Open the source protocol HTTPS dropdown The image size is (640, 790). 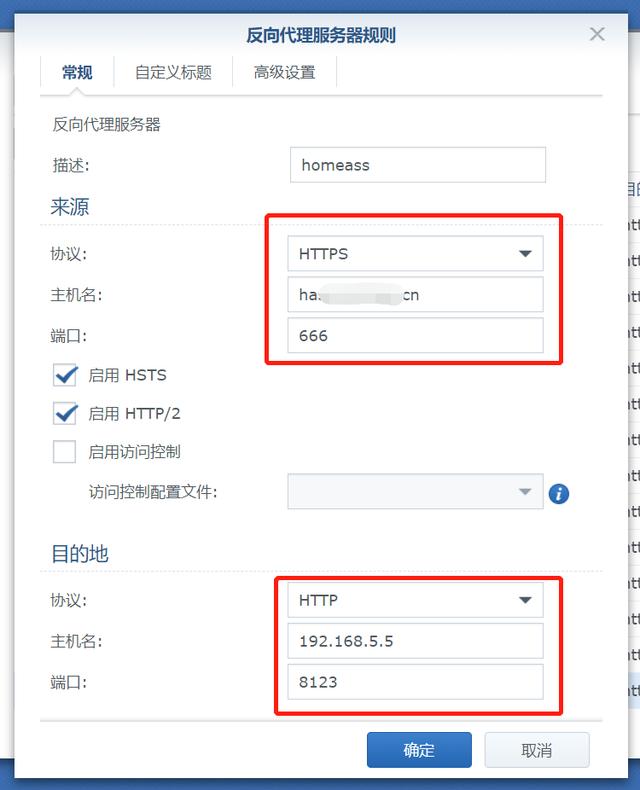tap(415, 253)
